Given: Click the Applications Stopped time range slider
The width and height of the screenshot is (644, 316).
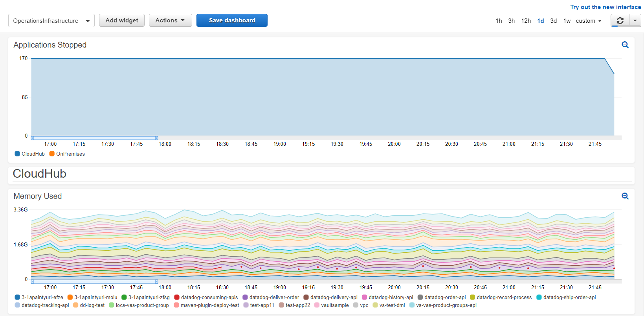Looking at the screenshot, I should 94,138.
